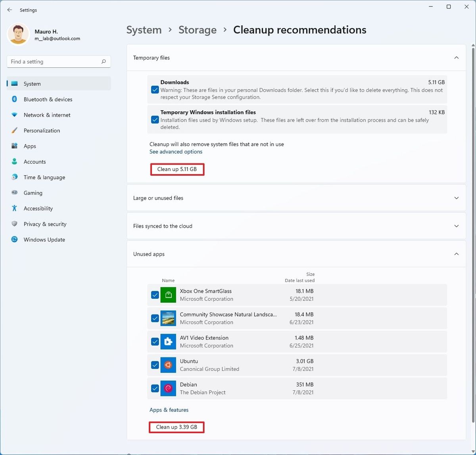This screenshot has width=476, height=455.
Task: Expand Files synced to the cloud
Action: click(456, 226)
